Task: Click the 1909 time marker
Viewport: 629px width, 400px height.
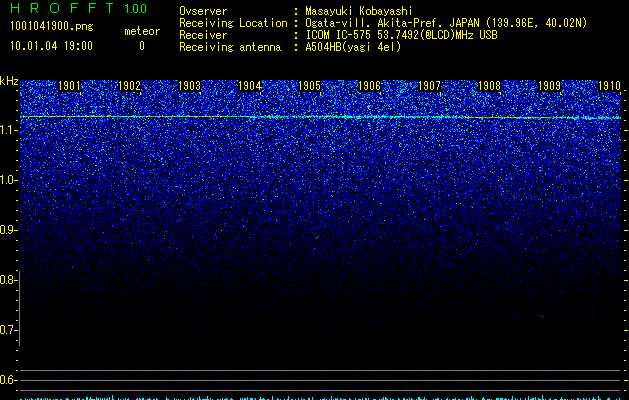Action: 549,86
